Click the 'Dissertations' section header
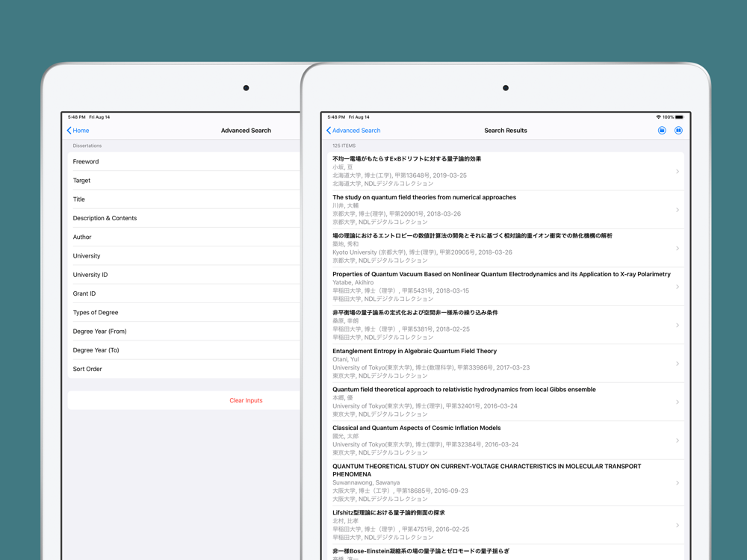 click(87, 146)
